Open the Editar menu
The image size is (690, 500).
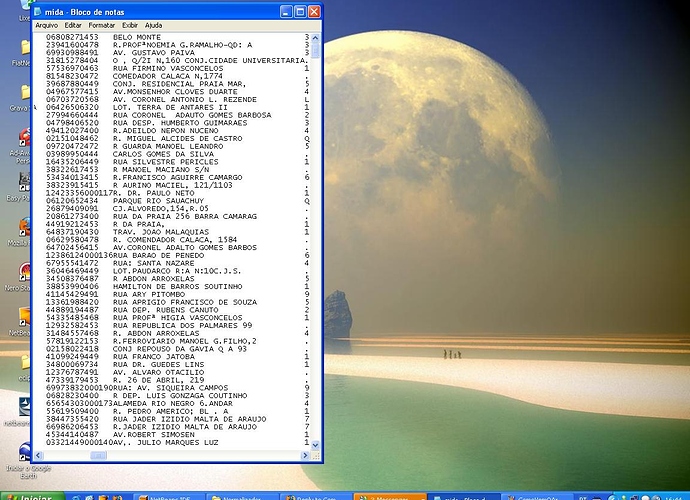[73, 24]
